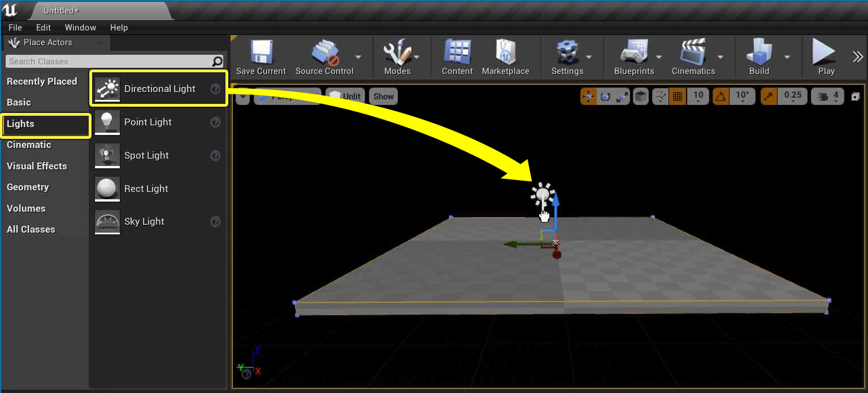Click the surface snapping icon in viewport
Image resolution: width=868 pixels, height=393 pixels.
[x=661, y=97]
